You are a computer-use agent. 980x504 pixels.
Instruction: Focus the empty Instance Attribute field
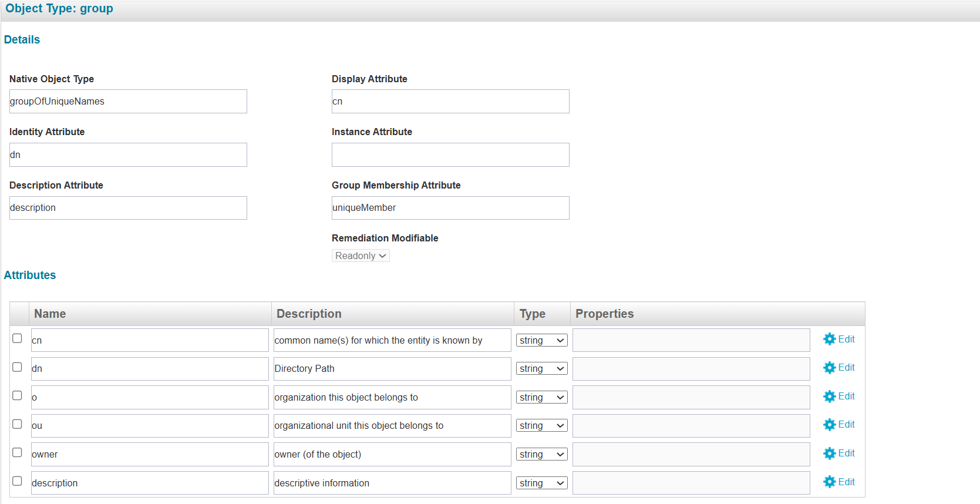(x=450, y=155)
